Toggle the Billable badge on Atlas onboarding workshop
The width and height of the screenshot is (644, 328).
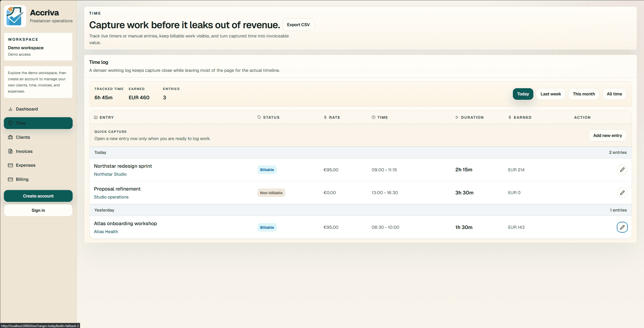(267, 227)
